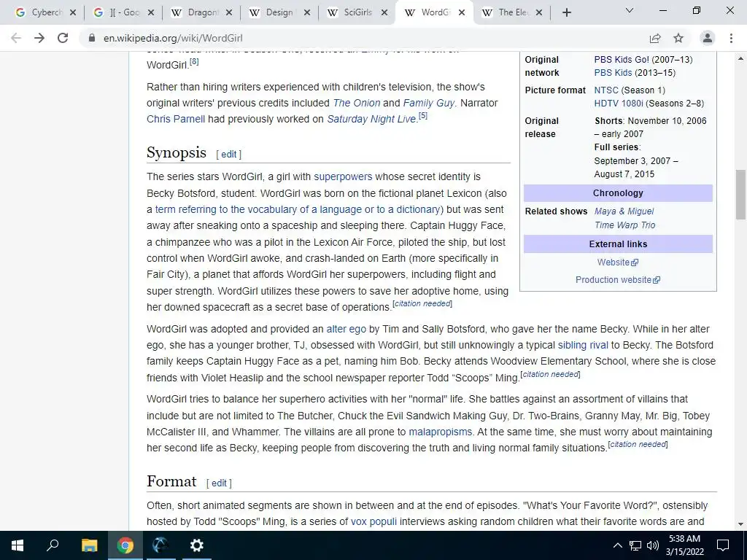This screenshot has width=747, height=560.
Task: Close the Design Wikipedia tab
Action: coord(307,13)
